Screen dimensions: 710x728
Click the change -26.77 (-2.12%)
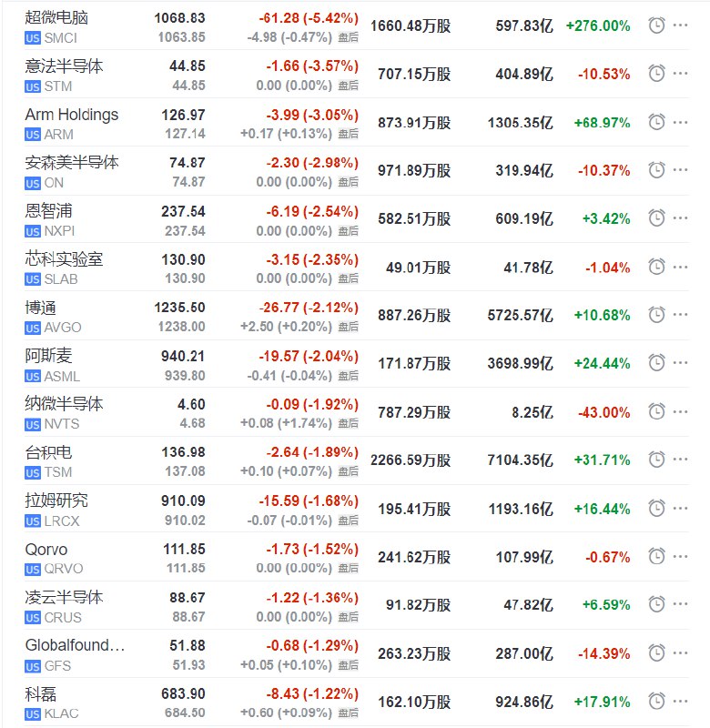click(309, 308)
